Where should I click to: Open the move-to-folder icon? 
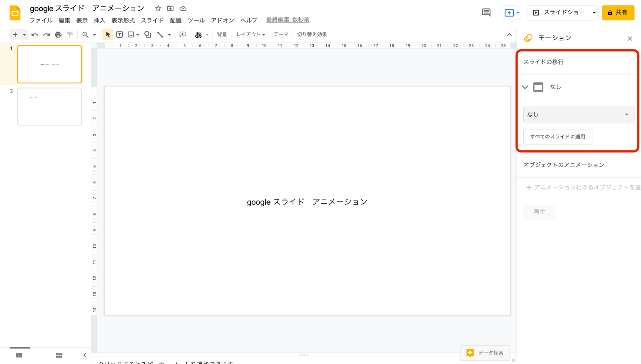[x=170, y=8]
